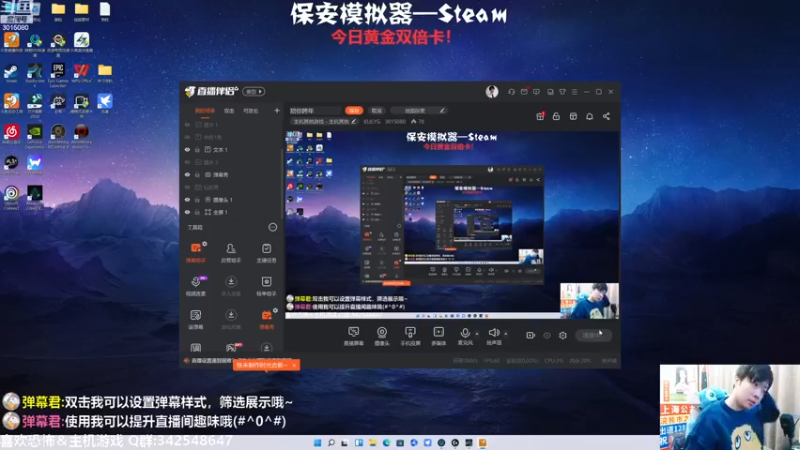Select the 全屏 1 source row

pyautogui.click(x=231, y=212)
